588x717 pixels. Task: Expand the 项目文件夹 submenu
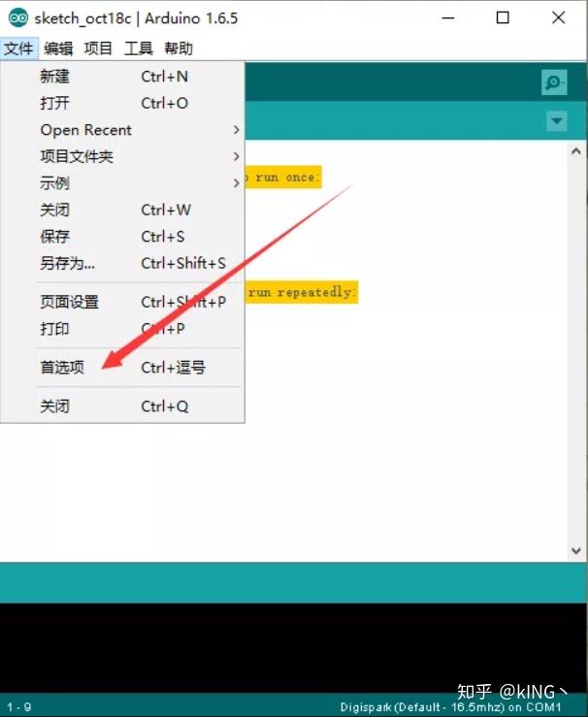tap(122, 156)
